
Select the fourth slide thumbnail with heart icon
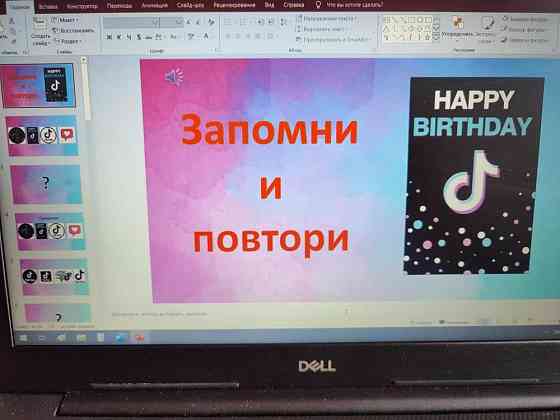(x=50, y=232)
